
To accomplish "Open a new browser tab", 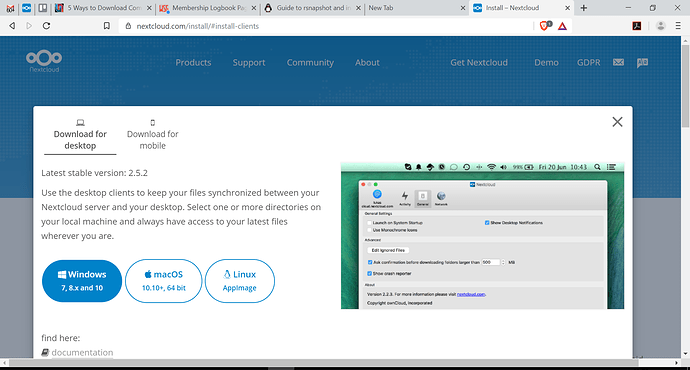I will point(584,8).
